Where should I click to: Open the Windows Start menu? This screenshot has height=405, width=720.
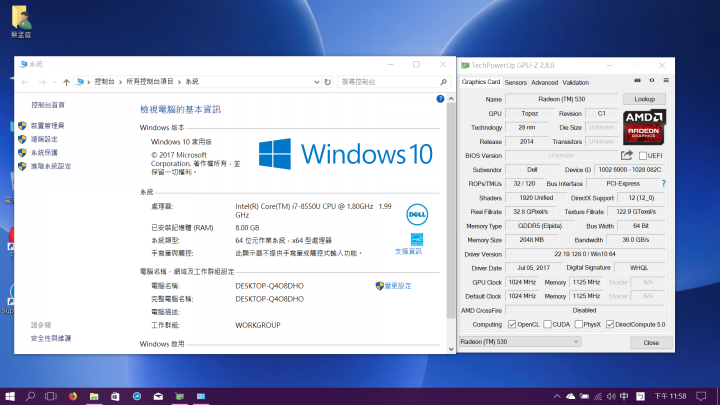tap(10, 396)
